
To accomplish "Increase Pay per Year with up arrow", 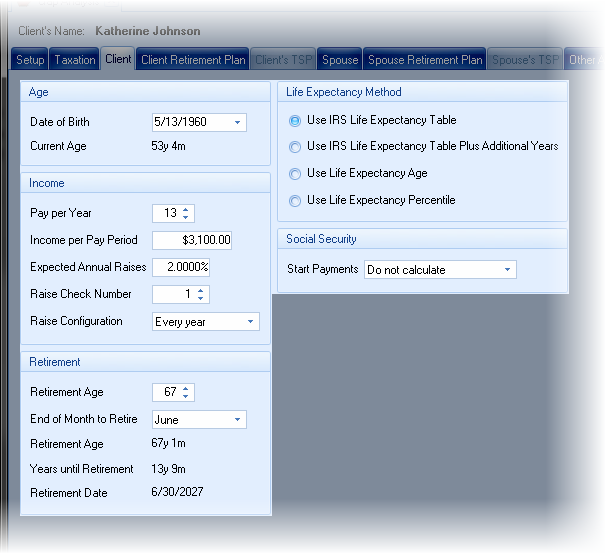I will click(x=187, y=209).
